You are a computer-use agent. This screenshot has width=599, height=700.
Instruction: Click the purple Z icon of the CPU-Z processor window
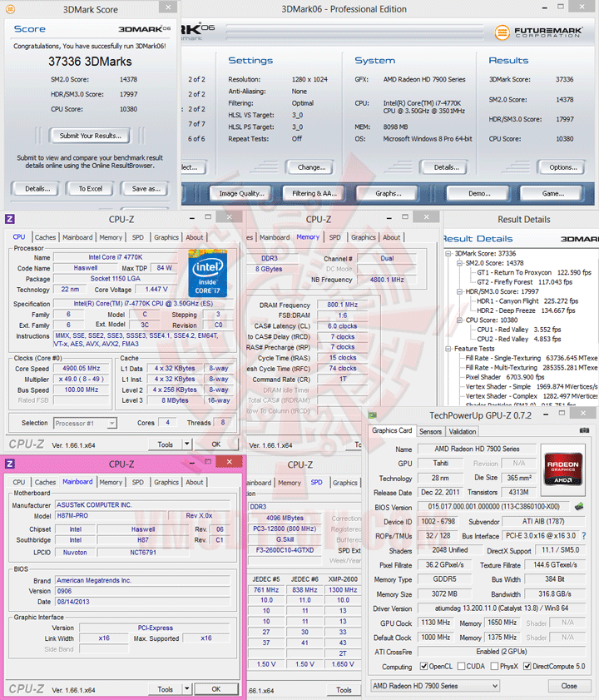(10, 219)
